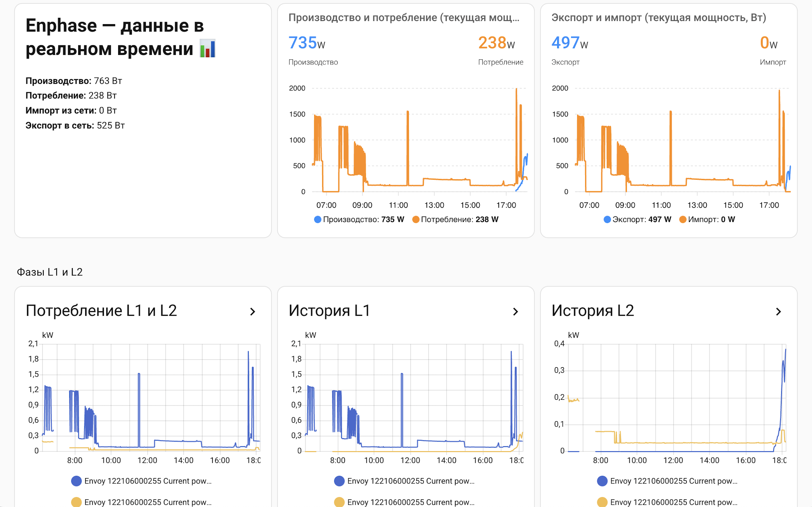Click the blue Envoy dot under Потребление L1 и L2
Image resolution: width=812 pixels, height=507 pixels.
[77, 481]
